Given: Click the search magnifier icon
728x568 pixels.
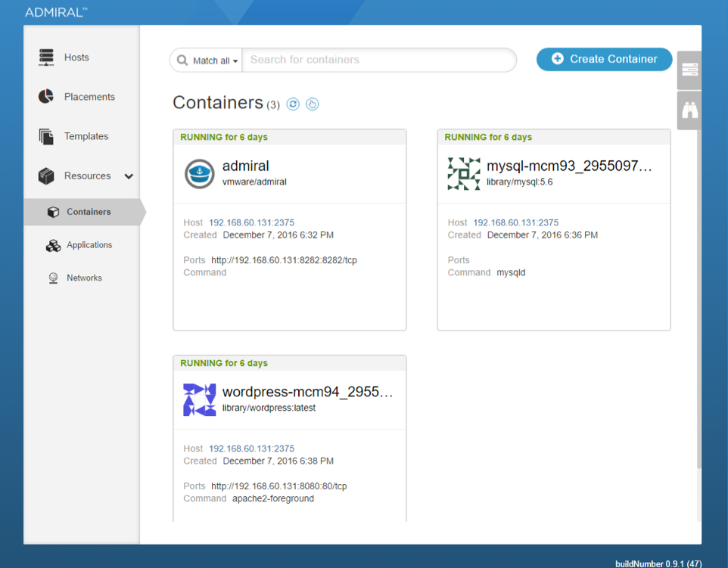Looking at the screenshot, I should [182, 61].
